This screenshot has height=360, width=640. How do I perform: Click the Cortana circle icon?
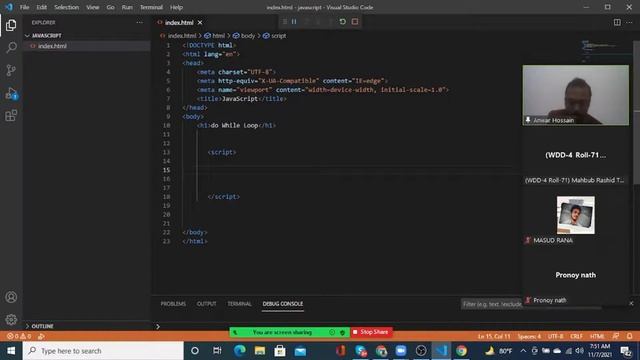click(195, 351)
